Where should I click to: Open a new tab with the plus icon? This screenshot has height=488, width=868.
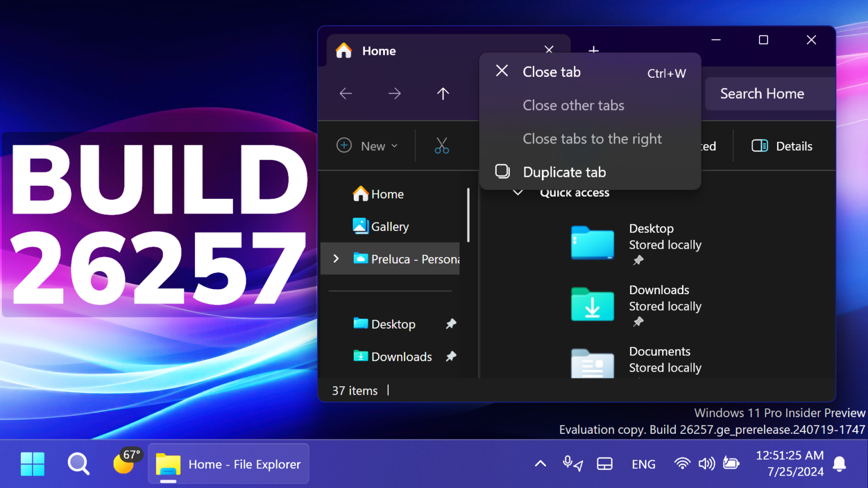[x=593, y=50]
